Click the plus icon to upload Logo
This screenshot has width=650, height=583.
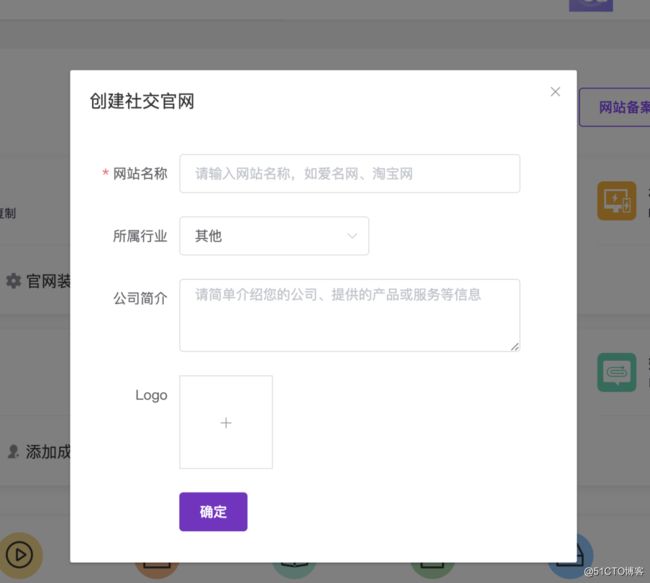point(226,422)
